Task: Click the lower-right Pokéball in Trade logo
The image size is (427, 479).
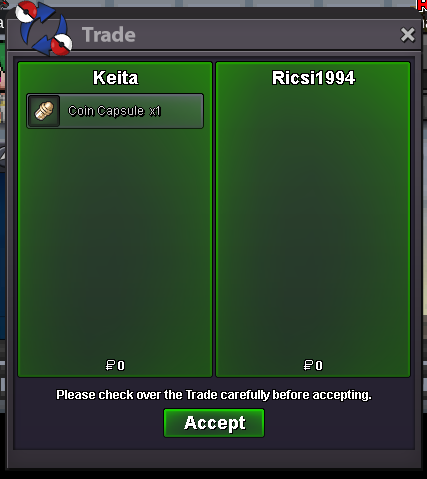Action: point(62,44)
